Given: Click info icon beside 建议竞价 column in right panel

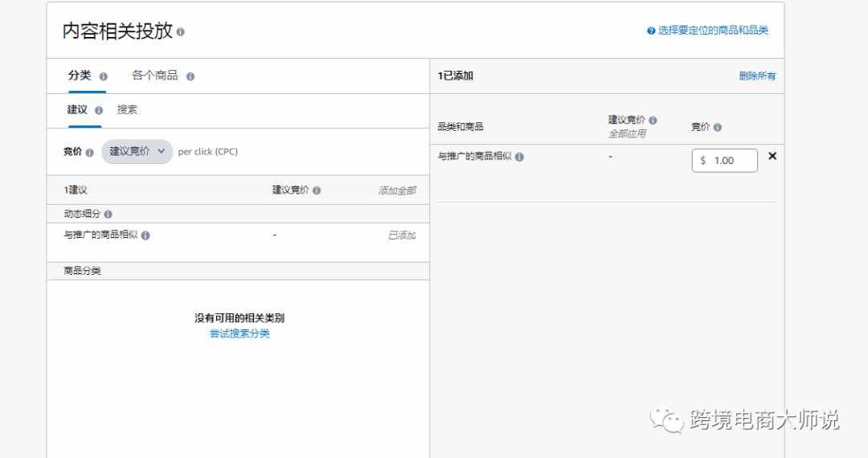Looking at the screenshot, I should tap(653, 120).
